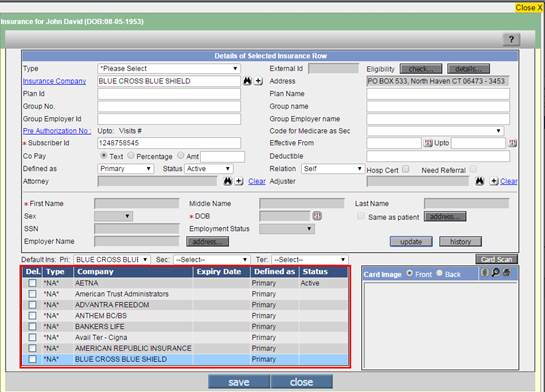This screenshot has height=392, width=545.
Task: Open default primary insurance dropdown
Action: pos(112,260)
